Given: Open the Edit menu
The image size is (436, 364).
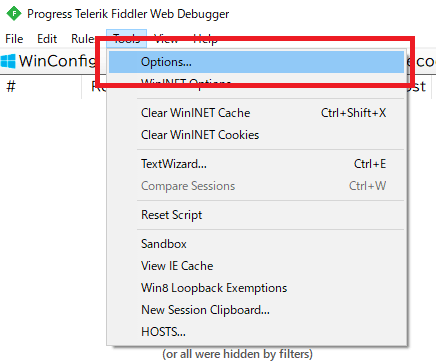Looking at the screenshot, I should click(x=47, y=39).
